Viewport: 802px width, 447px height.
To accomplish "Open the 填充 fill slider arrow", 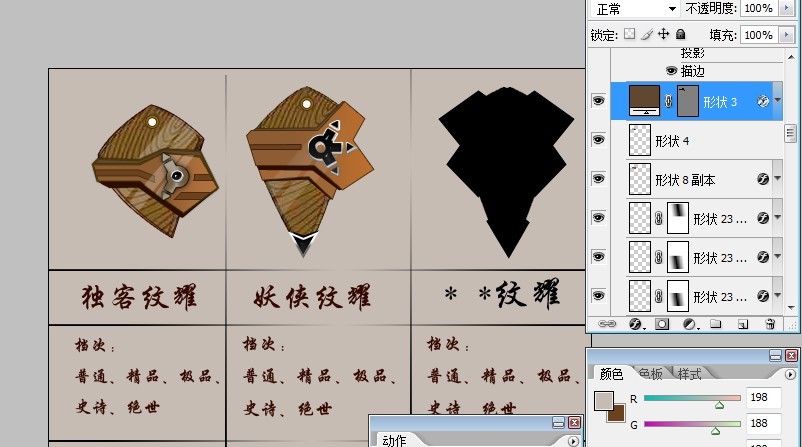I will point(786,35).
